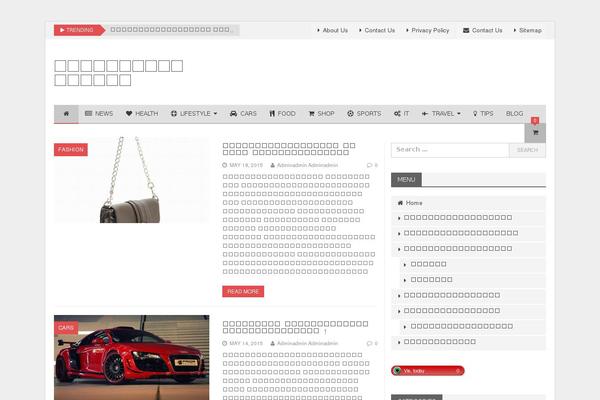Open the Blog page

pyautogui.click(x=514, y=114)
